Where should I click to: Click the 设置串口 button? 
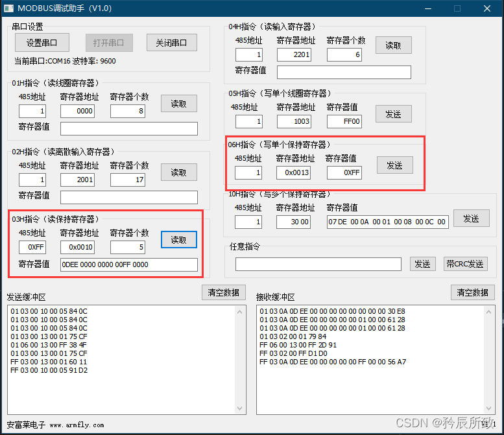[x=42, y=42]
